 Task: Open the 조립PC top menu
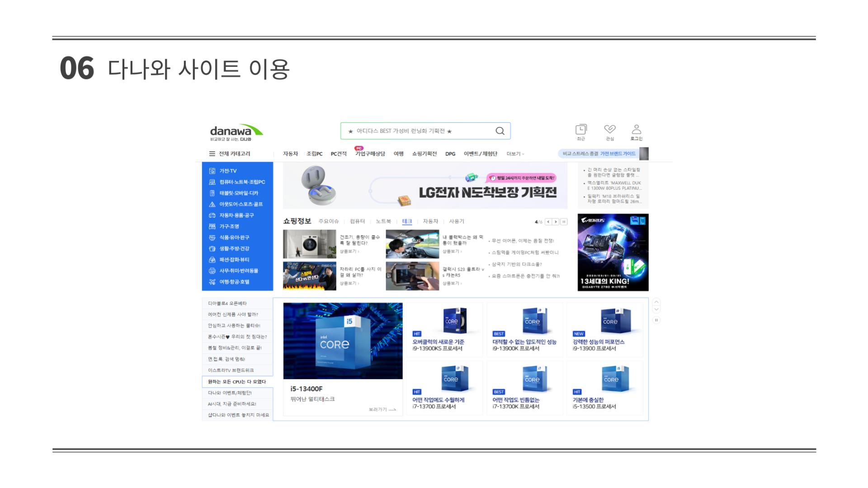coord(314,154)
